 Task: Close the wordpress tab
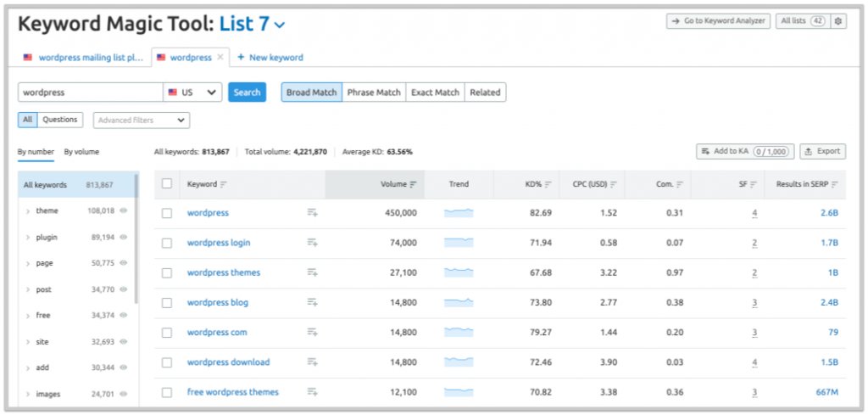click(220, 57)
